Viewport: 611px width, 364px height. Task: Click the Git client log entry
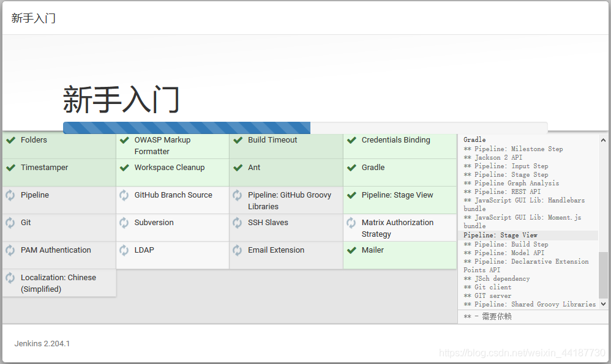[487, 287]
